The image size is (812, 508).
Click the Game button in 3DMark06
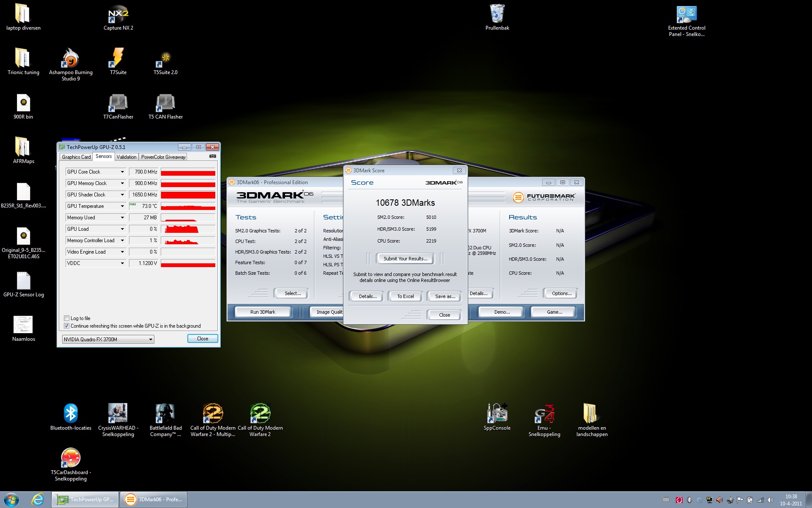(554, 312)
